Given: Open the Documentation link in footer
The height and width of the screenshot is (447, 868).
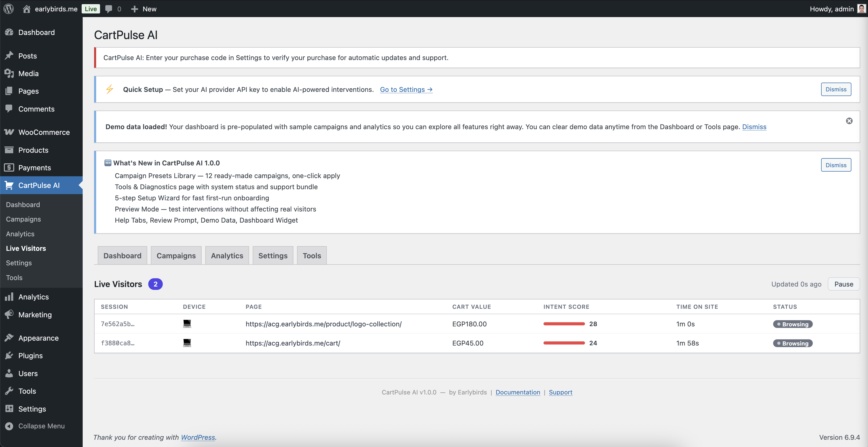Looking at the screenshot, I should click(x=518, y=392).
